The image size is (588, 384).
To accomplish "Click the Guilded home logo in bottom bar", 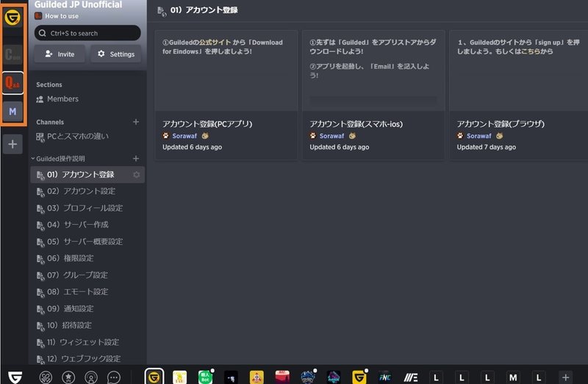I will 15,377.
